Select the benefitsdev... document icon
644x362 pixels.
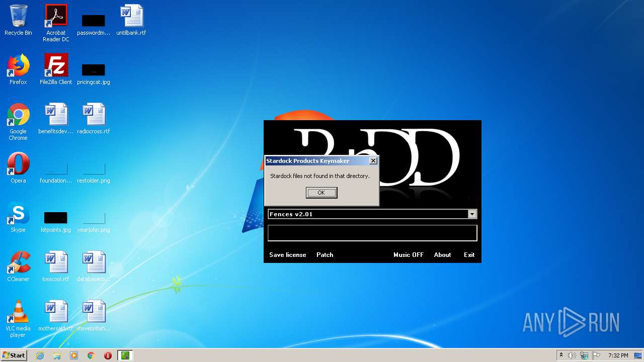pos(56,119)
